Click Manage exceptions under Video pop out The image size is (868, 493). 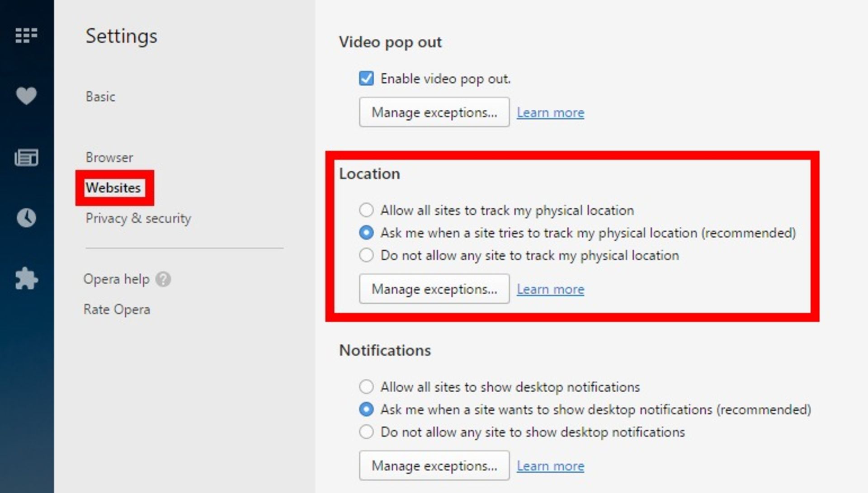434,113
